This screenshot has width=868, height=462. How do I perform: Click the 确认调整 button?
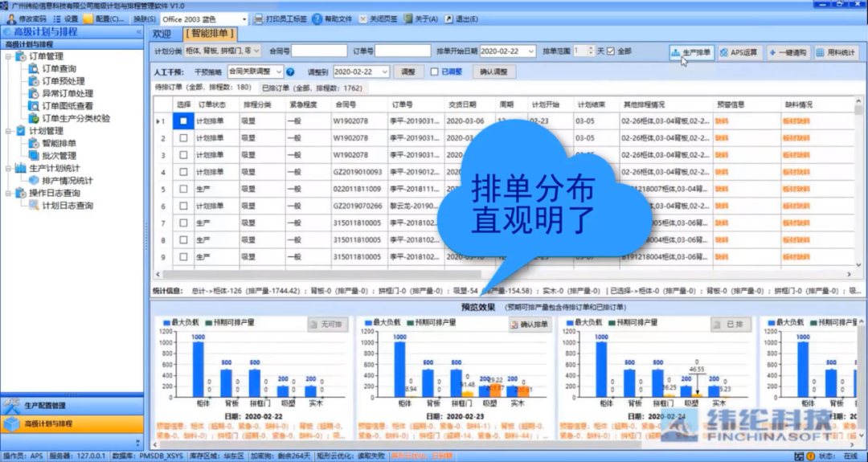(493, 72)
